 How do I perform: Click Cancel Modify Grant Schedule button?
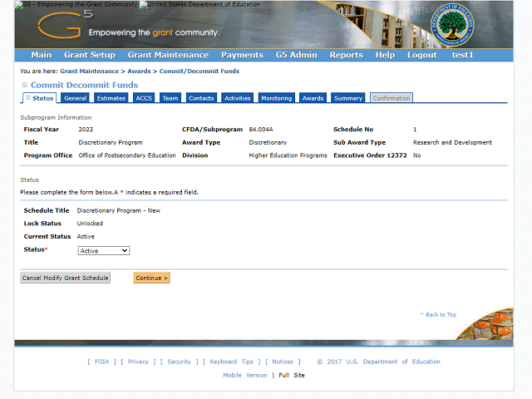pyautogui.click(x=65, y=278)
